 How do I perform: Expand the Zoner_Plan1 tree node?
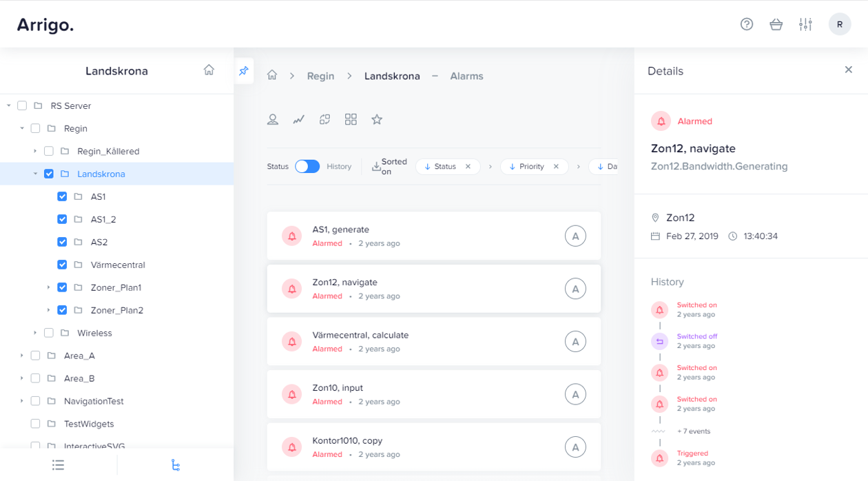pos(48,287)
